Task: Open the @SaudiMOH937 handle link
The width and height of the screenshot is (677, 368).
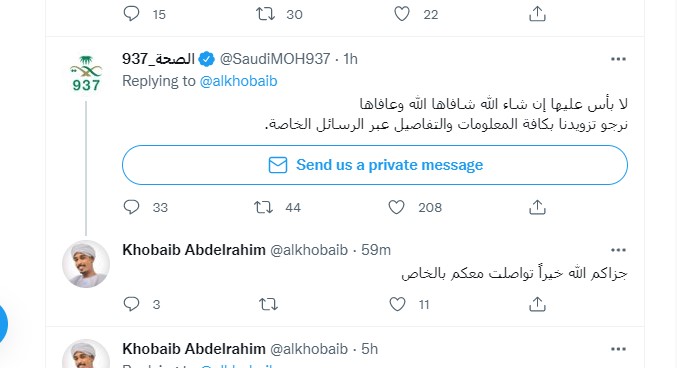Action: [x=275, y=59]
